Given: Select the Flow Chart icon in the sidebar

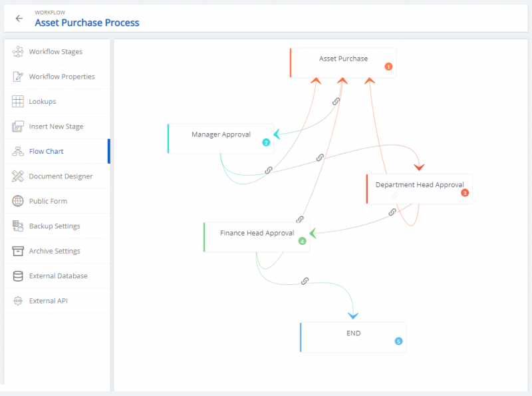Looking at the screenshot, I should 17,151.
